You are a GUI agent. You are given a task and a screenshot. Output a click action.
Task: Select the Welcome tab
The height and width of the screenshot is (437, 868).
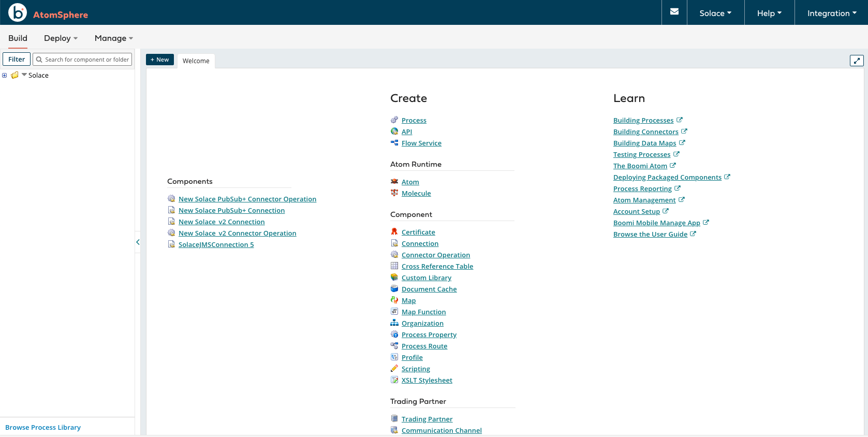[x=196, y=61]
